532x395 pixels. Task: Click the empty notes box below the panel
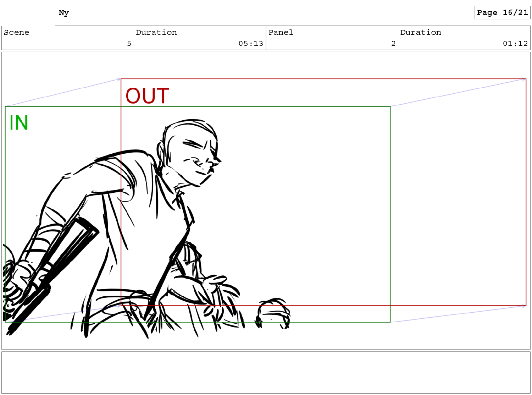pos(266,372)
